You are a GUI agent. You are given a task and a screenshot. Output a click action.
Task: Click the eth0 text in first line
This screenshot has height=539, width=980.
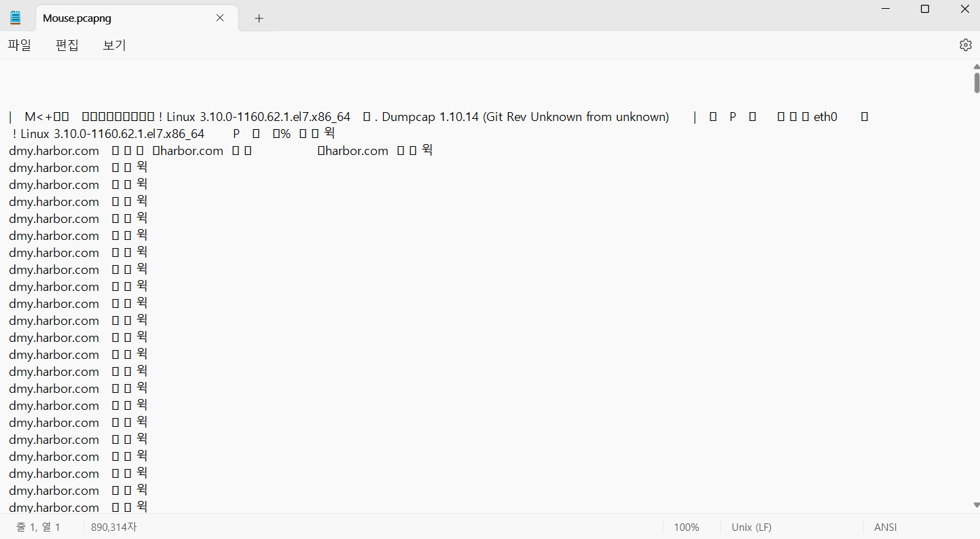pyautogui.click(x=827, y=117)
